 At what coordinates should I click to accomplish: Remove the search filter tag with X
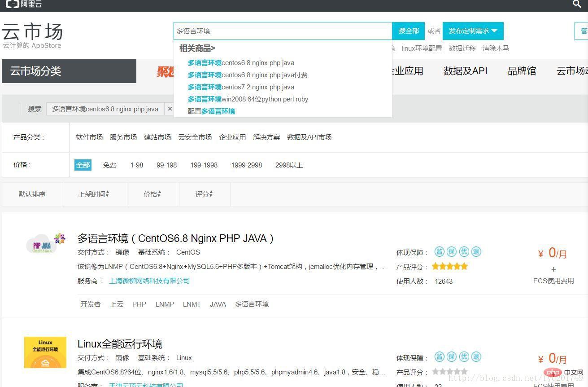tap(170, 109)
